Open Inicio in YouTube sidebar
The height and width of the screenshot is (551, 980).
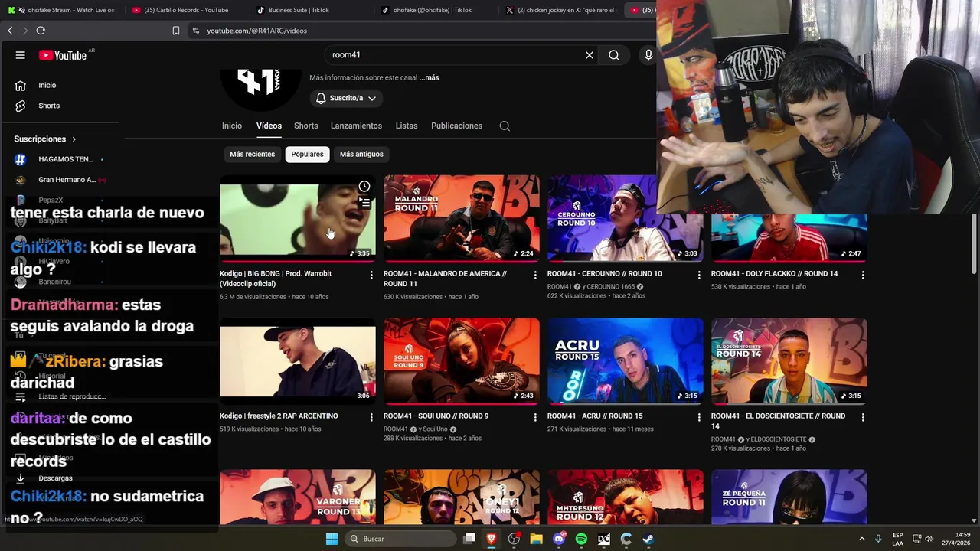tap(47, 85)
